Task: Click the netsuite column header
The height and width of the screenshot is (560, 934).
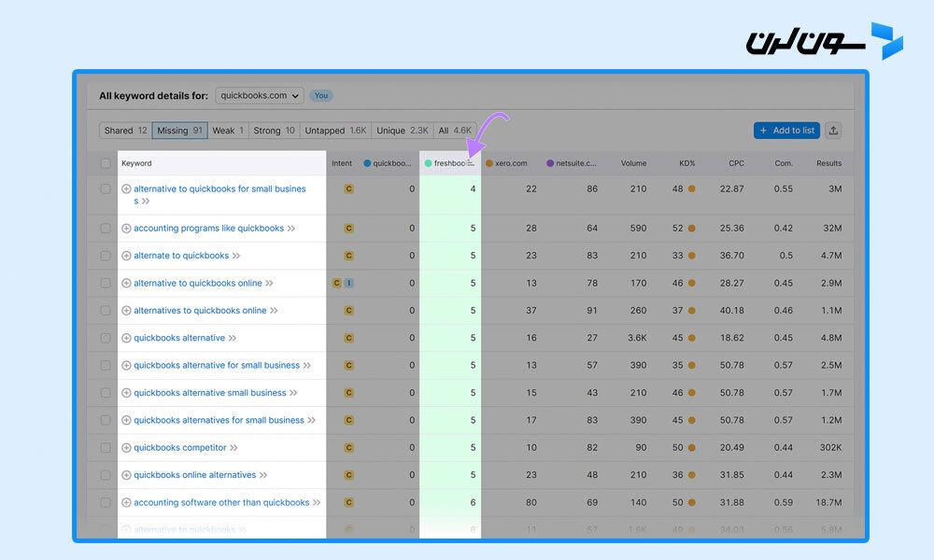Action: pyautogui.click(x=572, y=163)
